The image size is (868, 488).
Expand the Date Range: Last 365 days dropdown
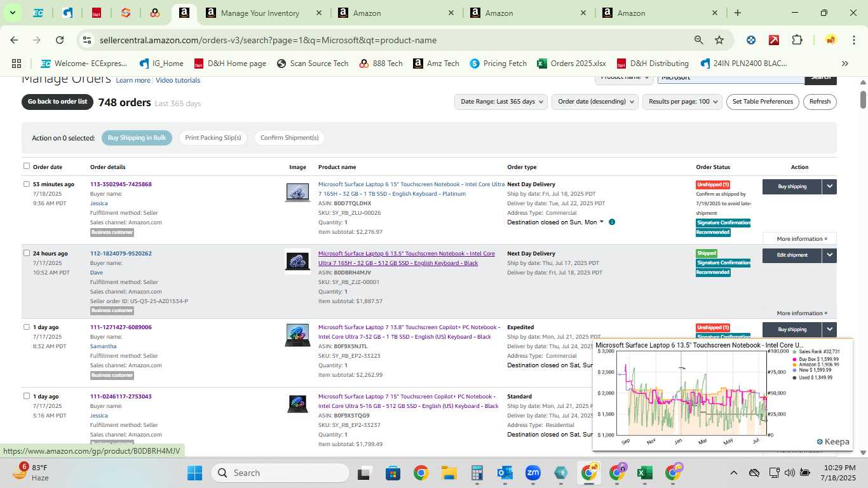point(501,102)
